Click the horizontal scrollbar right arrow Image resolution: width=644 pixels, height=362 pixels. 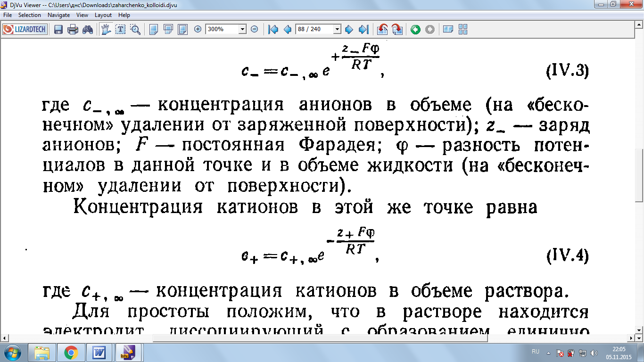(631, 338)
